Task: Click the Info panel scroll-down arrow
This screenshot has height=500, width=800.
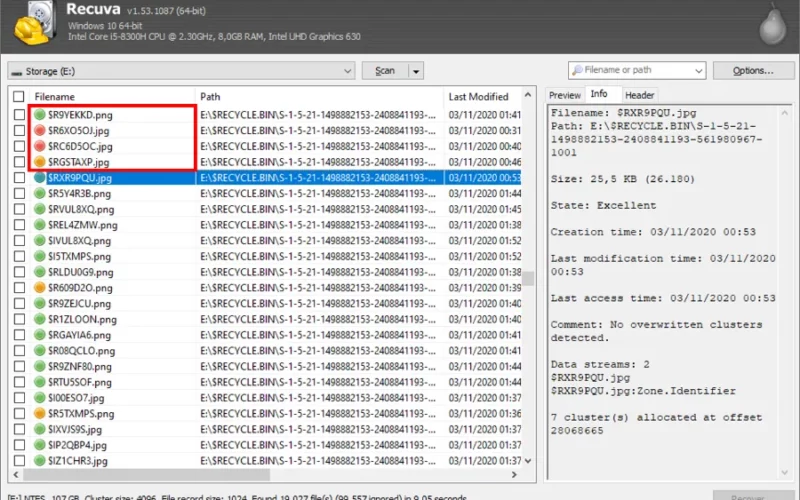Action: [785, 473]
